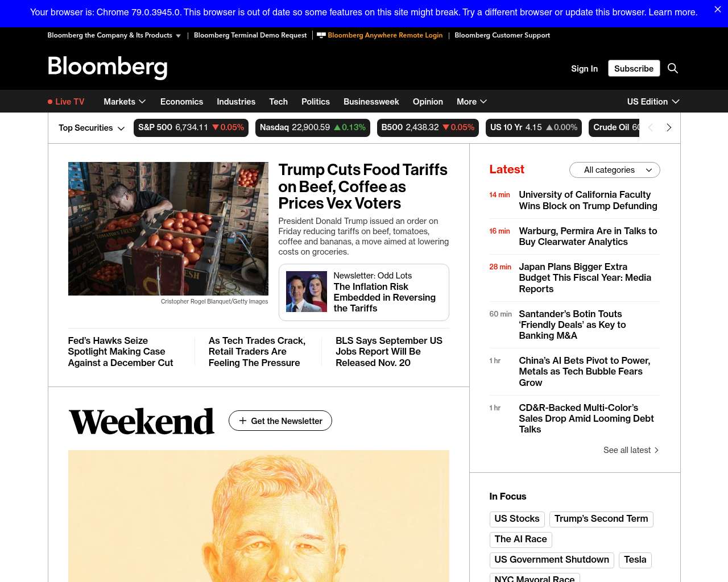Expand Top Securities dropdown
The height and width of the screenshot is (582, 728).
[x=92, y=128]
